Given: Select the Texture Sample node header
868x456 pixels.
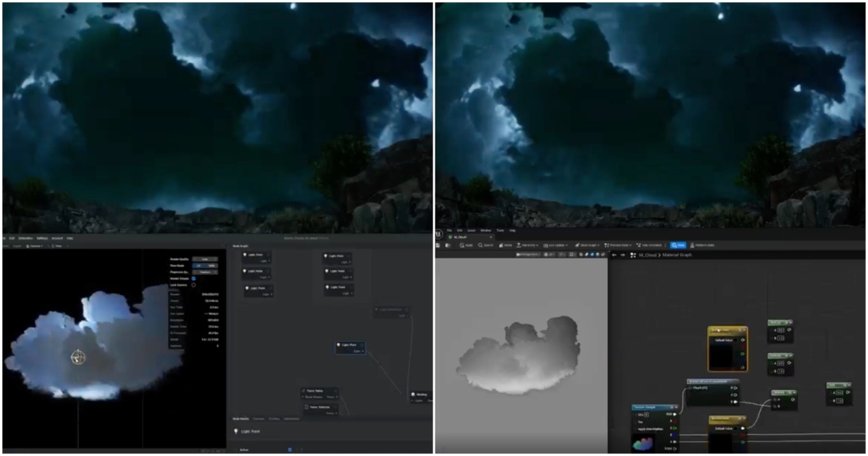Looking at the screenshot, I should click(x=655, y=407).
